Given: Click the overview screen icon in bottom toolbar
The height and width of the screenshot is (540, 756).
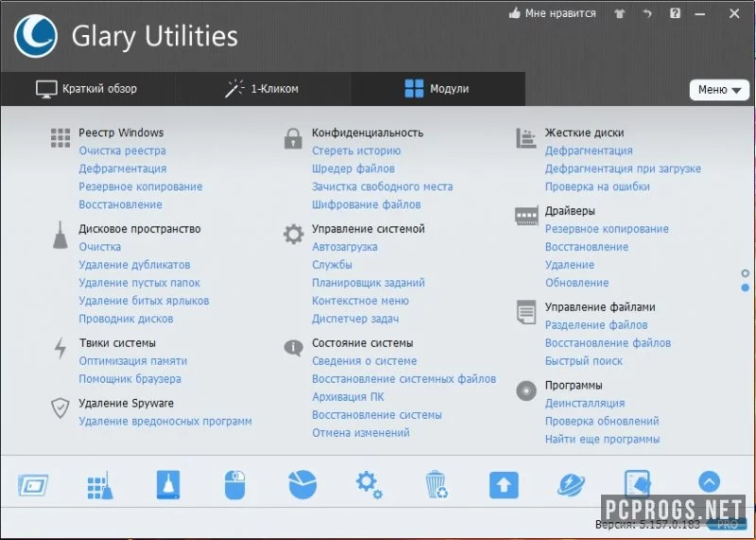Looking at the screenshot, I should [x=33, y=485].
